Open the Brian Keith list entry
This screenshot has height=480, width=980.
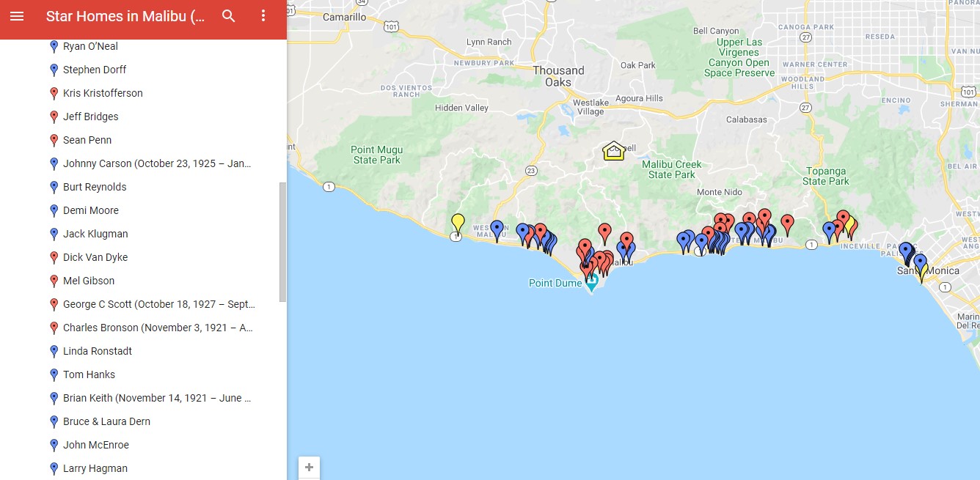[x=157, y=398]
